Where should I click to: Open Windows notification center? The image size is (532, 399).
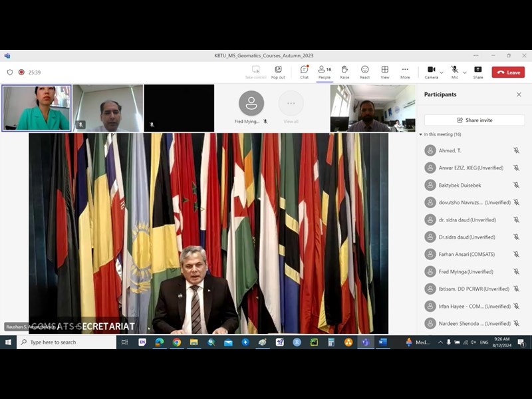(521, 342)
